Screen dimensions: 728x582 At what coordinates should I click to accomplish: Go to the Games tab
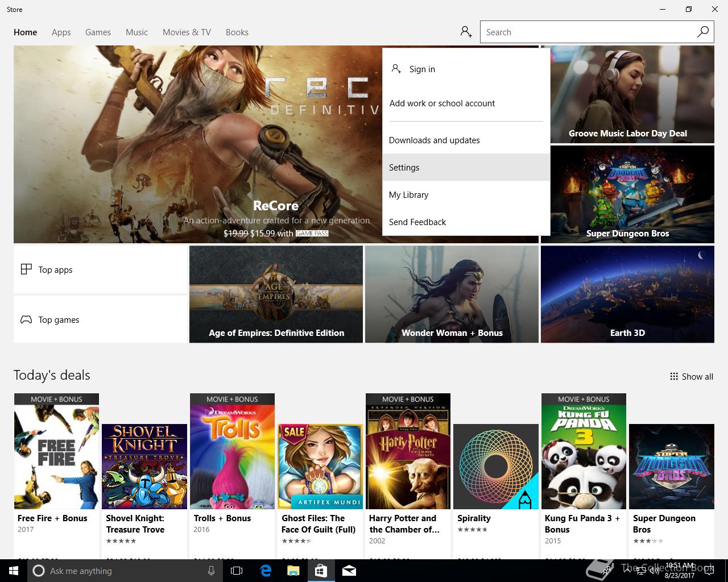pyautogui.click(x=98, y=32)
